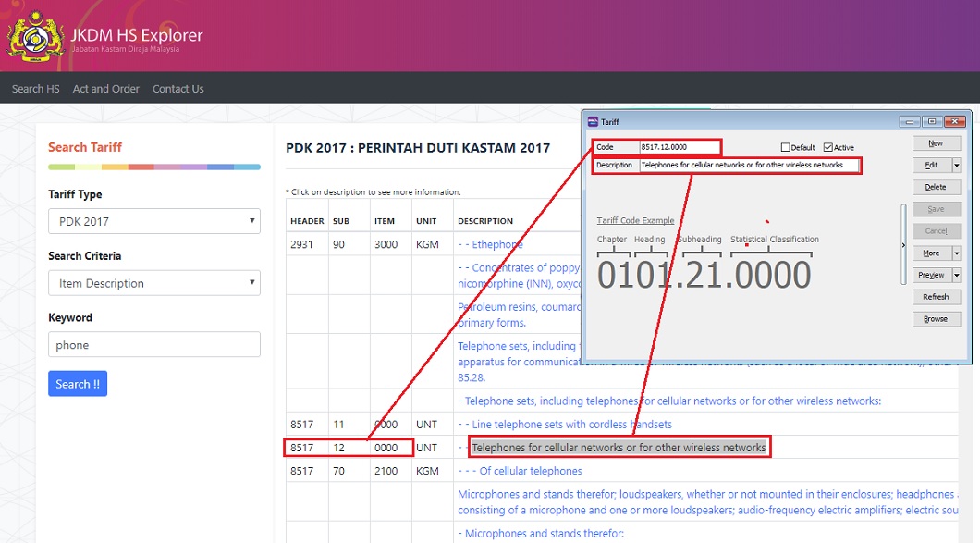Image resolution: width=980 pixels, height=543 pixels.
Task: Open the Preview button dropdown arrow
Action: point(958,275)
